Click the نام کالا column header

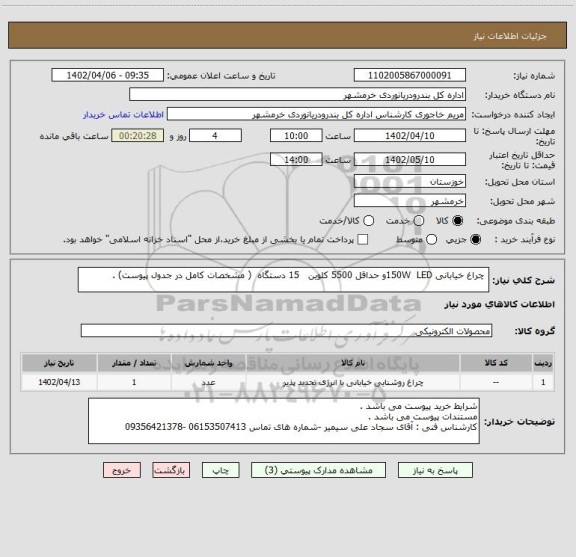[353, 363]
